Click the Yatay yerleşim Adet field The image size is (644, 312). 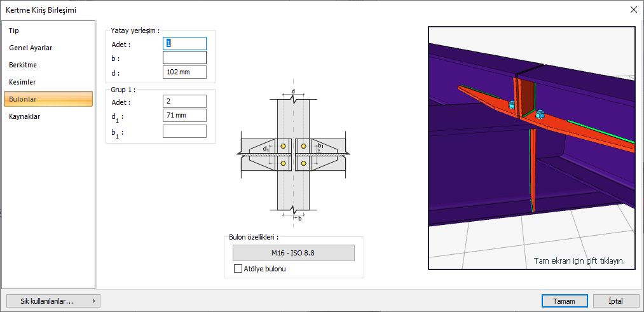184,43
